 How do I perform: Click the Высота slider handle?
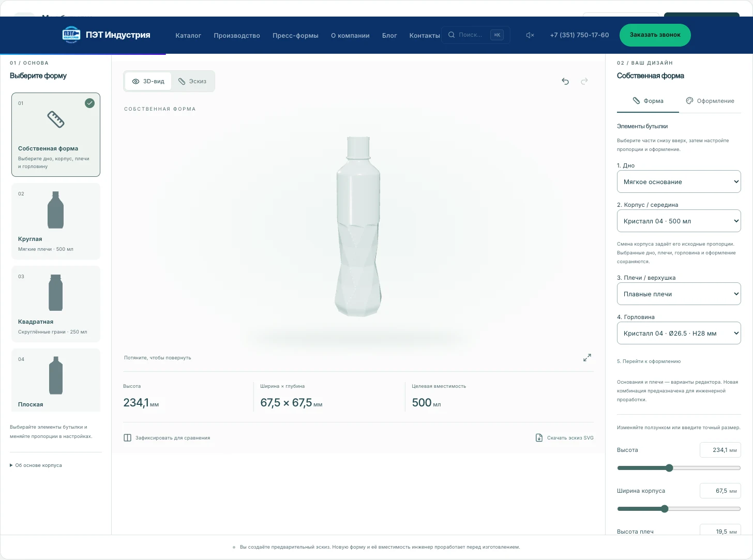click(x=669, y=468)
